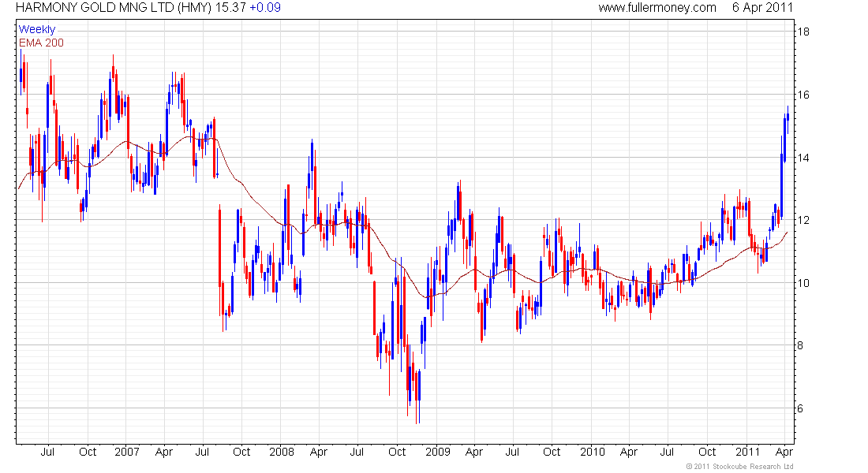Click the y-axis label 10
The width and height of the screenshot is (868, 473).
803,283
